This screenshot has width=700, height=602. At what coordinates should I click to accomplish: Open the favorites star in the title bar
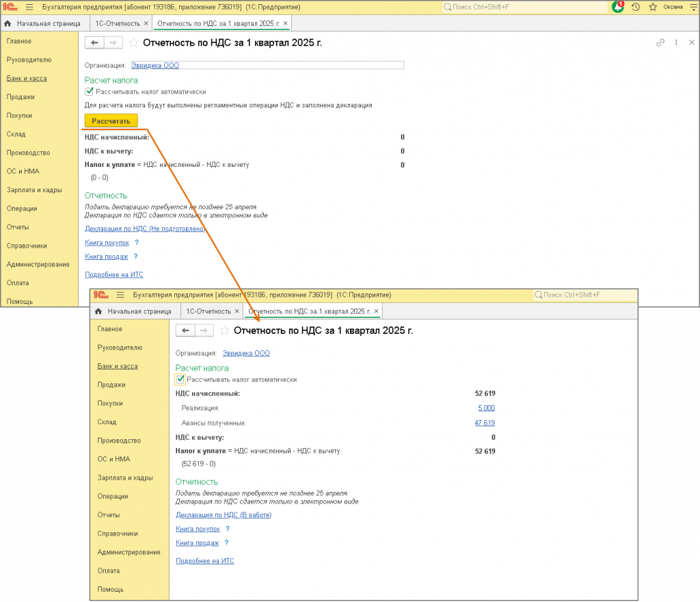coord(653,7)
